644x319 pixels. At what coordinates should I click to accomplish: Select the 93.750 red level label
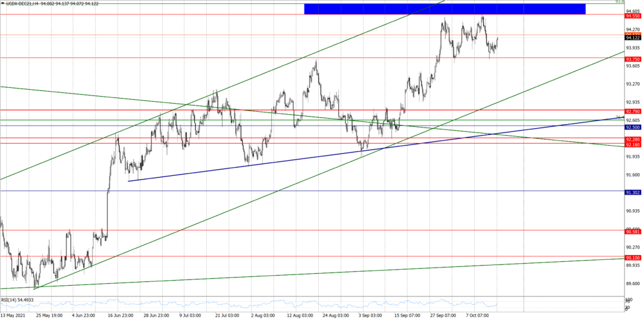[633, 58]
